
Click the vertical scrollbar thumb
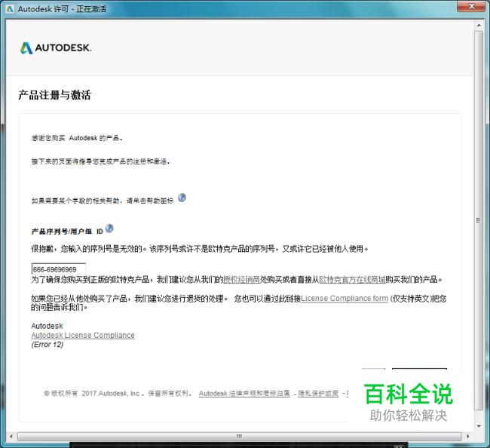tap(479, 220)
